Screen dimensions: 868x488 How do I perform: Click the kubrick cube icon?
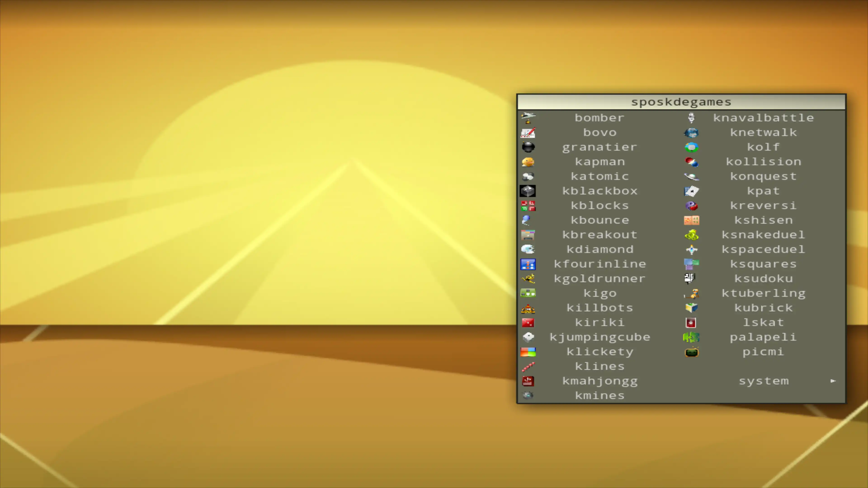691,308
